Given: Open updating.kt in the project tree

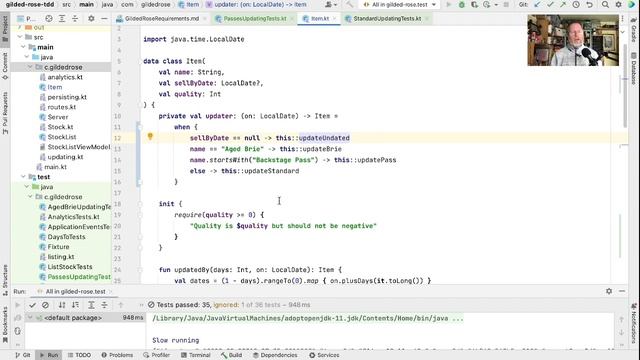Looking at the screenshot, I should click(x=65, y=157).
